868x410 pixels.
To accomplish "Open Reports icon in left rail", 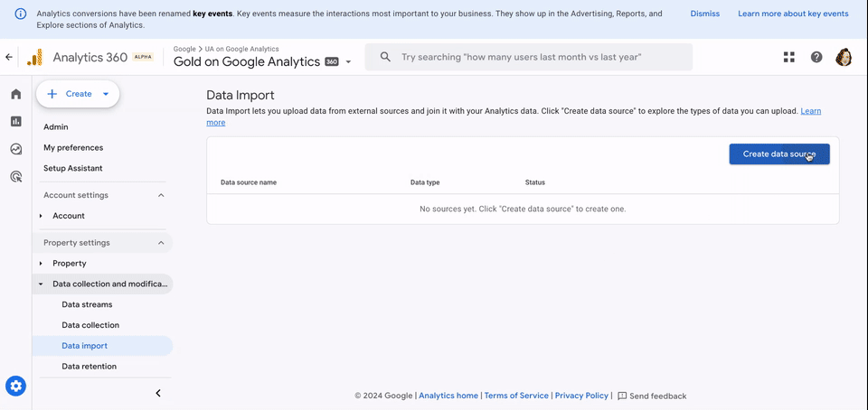I will (16, 122).
